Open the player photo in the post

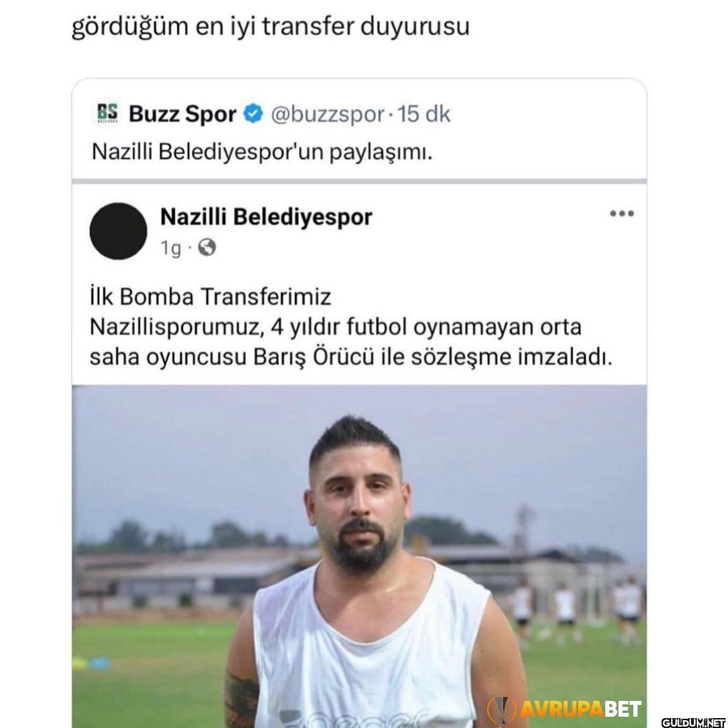point(359,556)
